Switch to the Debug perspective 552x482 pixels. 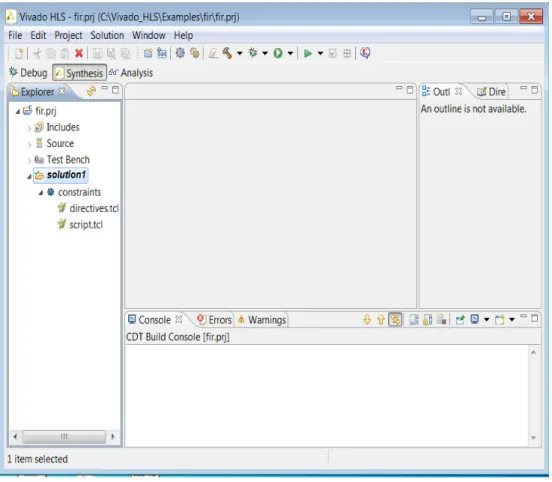pos(28,73)
